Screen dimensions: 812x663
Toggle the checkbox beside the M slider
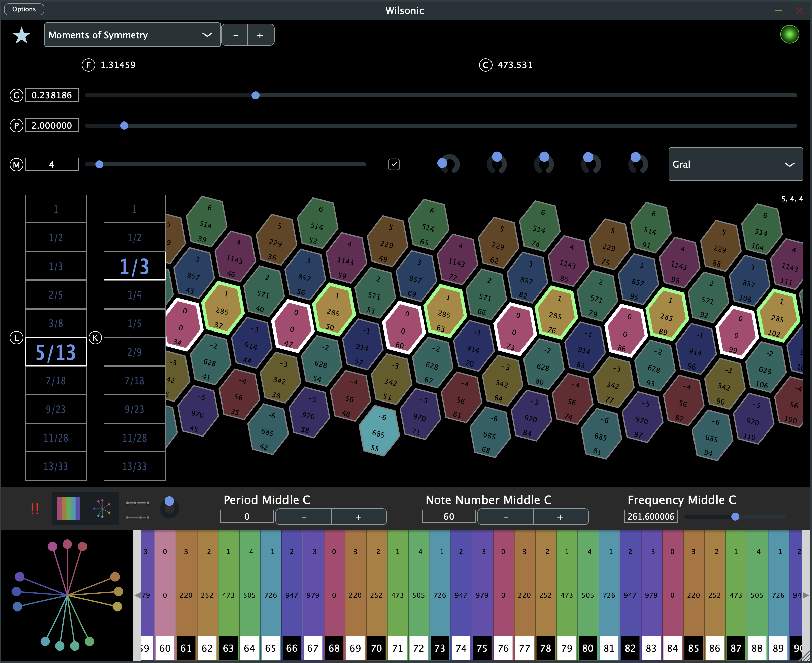pos(394,164)
